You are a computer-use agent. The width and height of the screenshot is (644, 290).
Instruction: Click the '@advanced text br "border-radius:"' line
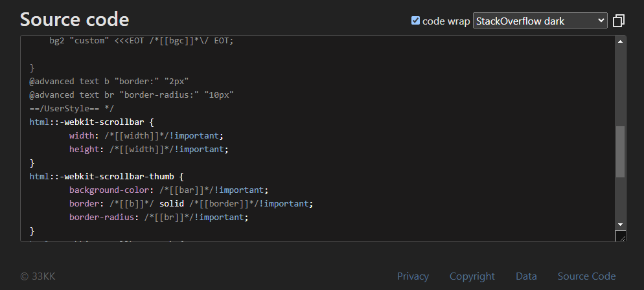click(132, 95)
